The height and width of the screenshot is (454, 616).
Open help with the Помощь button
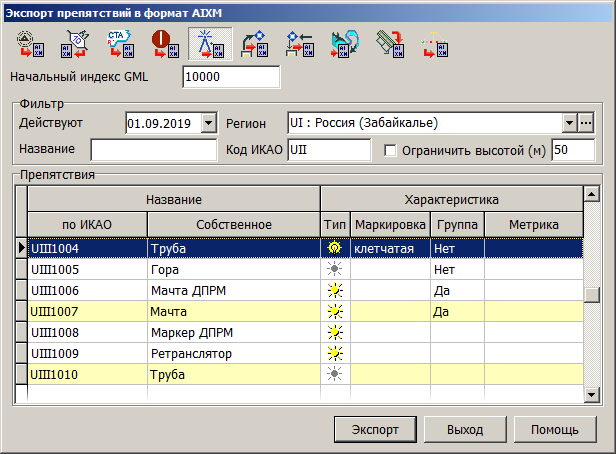(554, 429)
